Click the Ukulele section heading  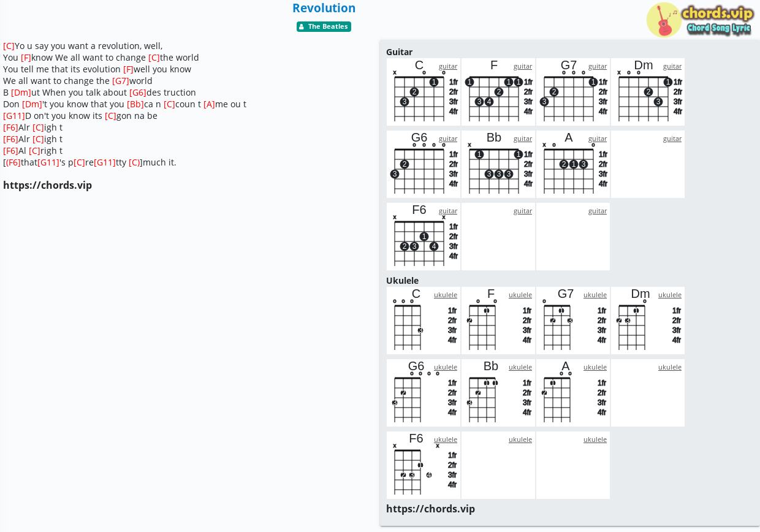tap(402, 281)
